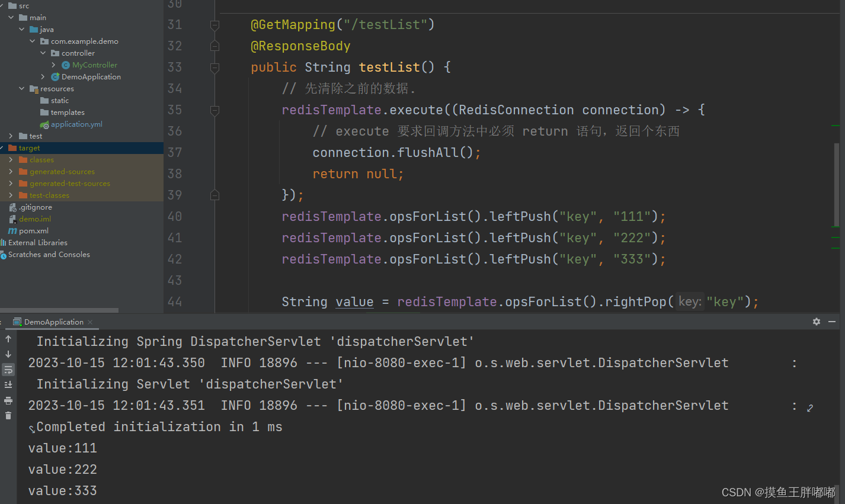Viewport: 845px width, 504px height.
Task: Click the underlined value variable
Action: [x=354, y=302]
